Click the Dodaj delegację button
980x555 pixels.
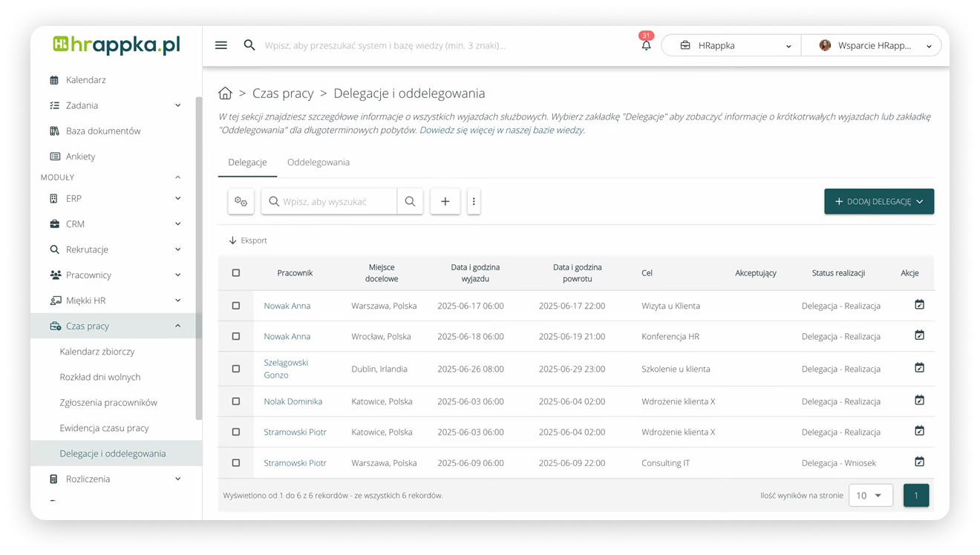tap(878, 201)
